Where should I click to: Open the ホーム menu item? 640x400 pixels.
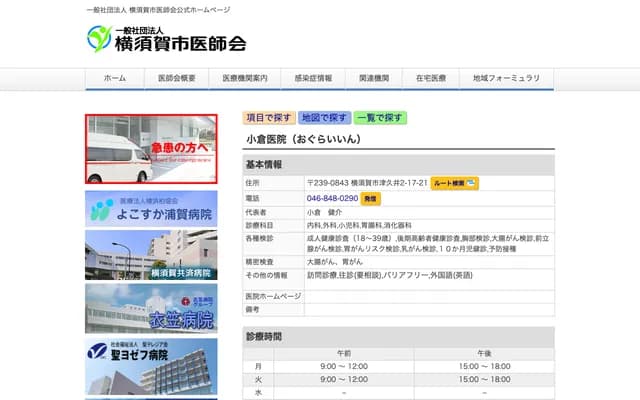[x=115, y=78]
